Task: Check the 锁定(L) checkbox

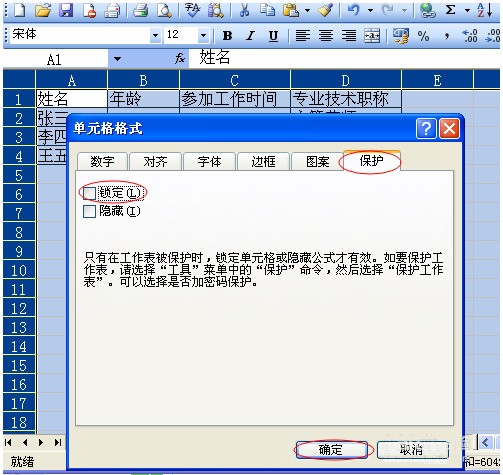Action: pos(89,193)
